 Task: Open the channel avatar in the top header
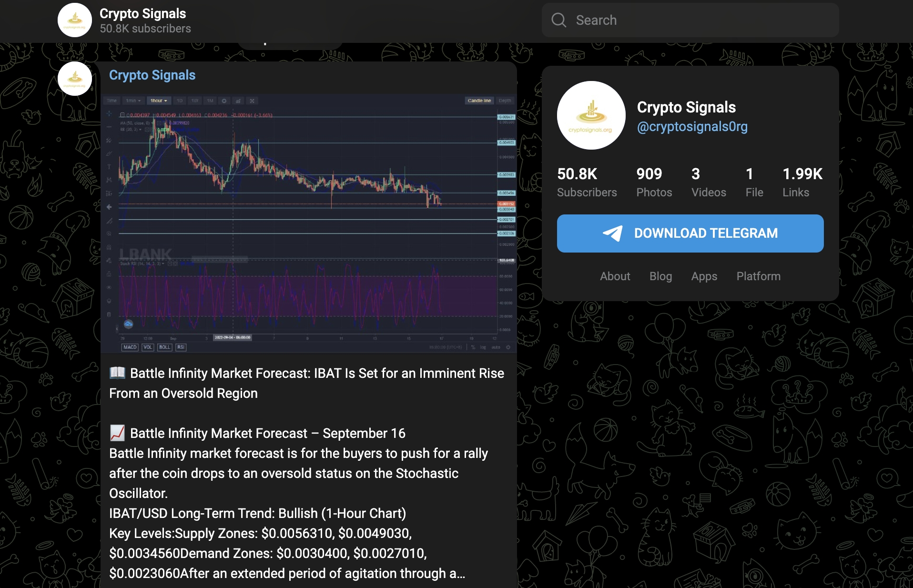pyautogui.click(x=75, y=20)
